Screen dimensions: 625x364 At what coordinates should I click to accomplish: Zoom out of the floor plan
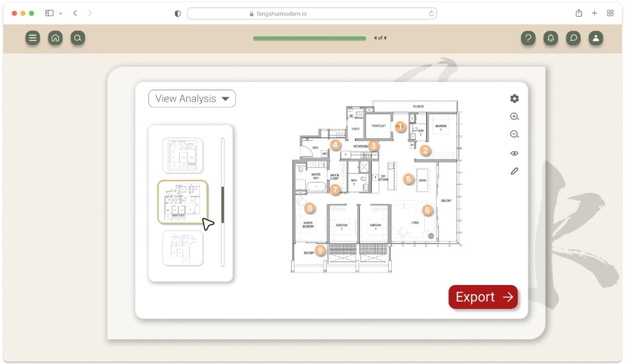point(514,134)
